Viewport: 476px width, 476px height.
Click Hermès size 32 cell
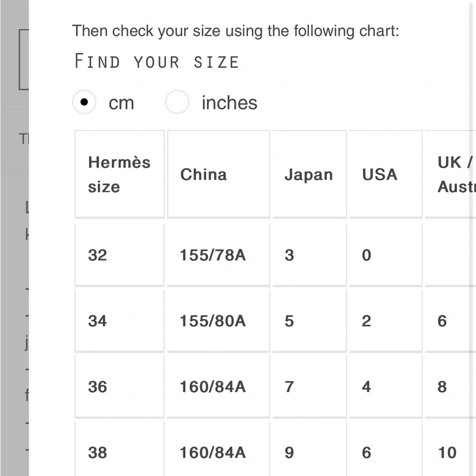[119, 255]
